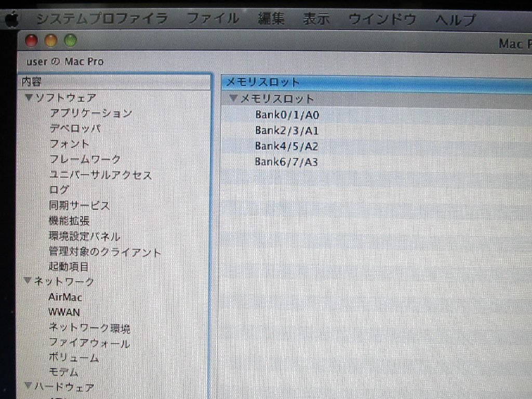Select the Bank6/7/A3 memory slot
Viewport: 532px width, 399px height.
[286, 162]
